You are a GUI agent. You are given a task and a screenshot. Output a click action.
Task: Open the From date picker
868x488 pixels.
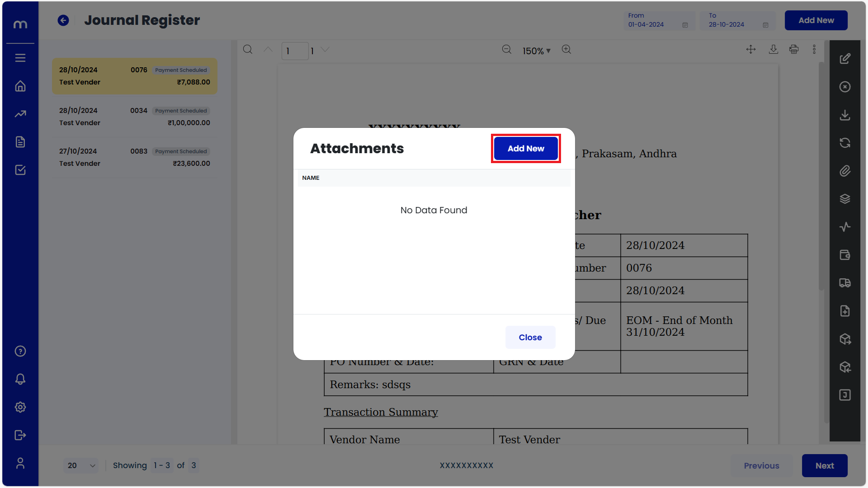658,21
